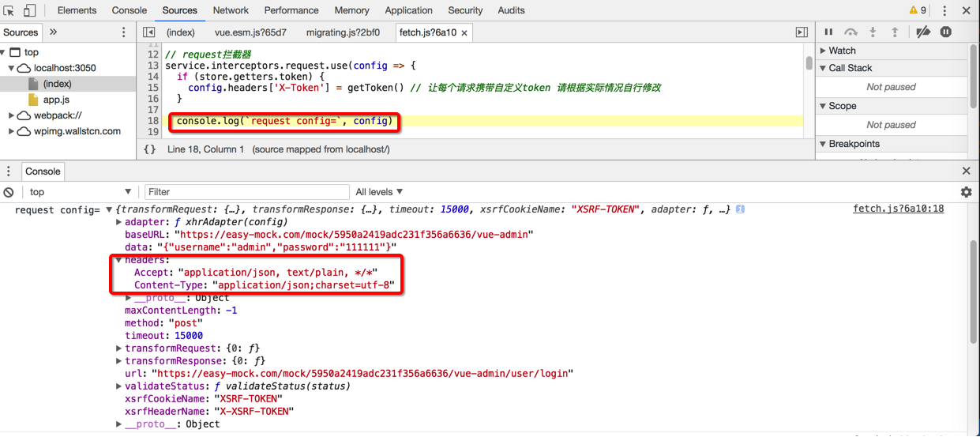Image resolution: width=980 pixels, height=437 pixels.
Task: Open the Elements panel tab
Action: (77, 10)
